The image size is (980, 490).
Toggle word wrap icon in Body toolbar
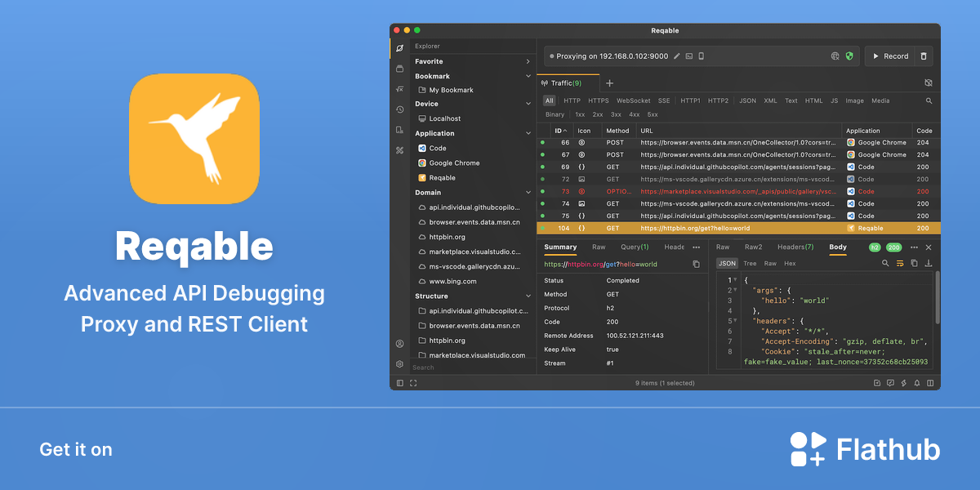point(900,264)
